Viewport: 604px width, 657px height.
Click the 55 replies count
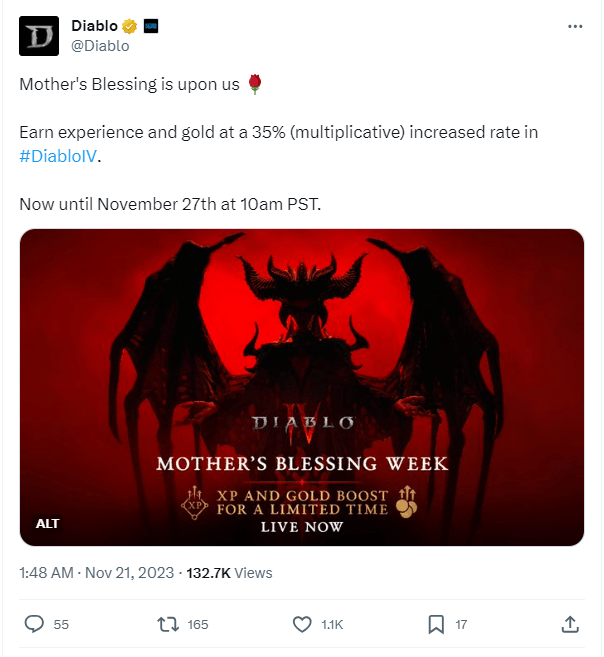[x=61, y=625]
